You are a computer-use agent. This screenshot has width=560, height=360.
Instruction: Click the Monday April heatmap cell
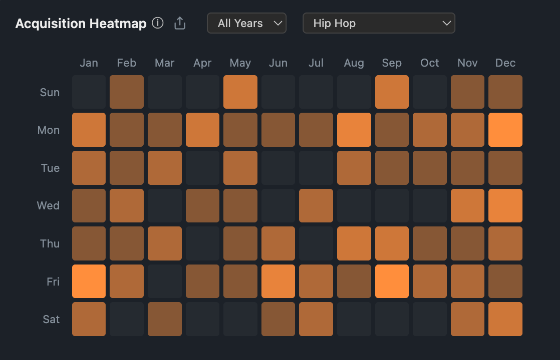(x=202, y=130)
